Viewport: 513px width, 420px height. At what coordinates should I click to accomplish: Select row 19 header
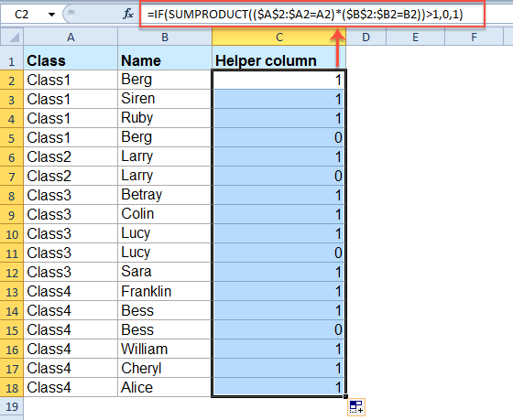click(x=12, y=406)
